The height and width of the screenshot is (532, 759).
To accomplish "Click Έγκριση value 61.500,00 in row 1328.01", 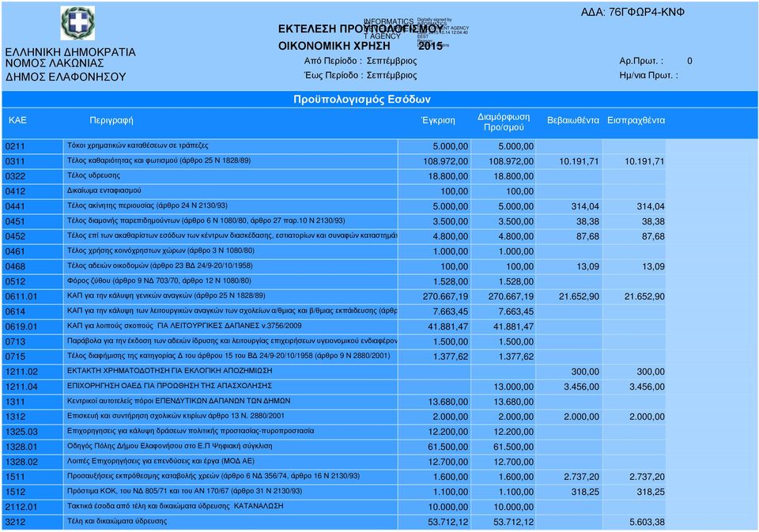I will (447, 447).
